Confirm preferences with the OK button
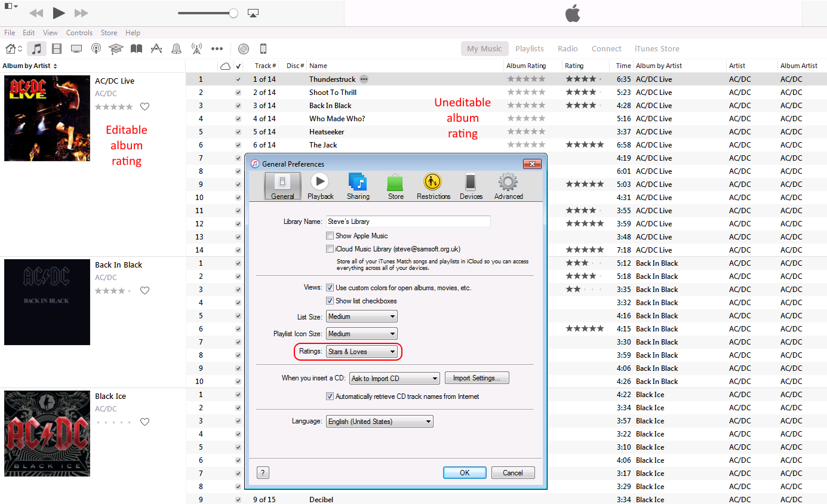The height and width of the screenshot is (504, 827). click(x=465, y=473)
